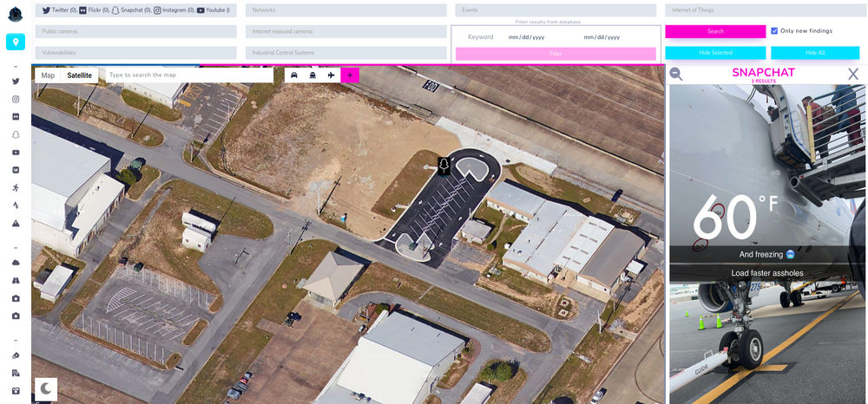Click the car icon on map toolbar
868x404 pixels.
[x=294, y=75]
